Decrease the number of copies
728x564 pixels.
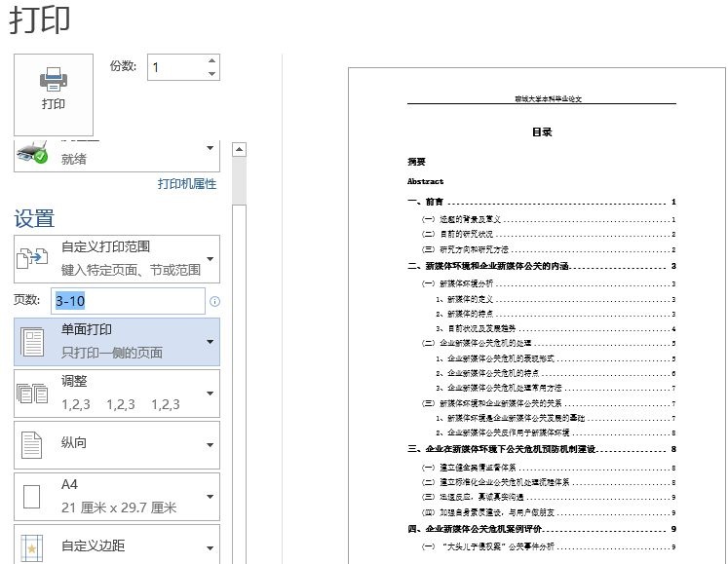(x=213, y=74)
